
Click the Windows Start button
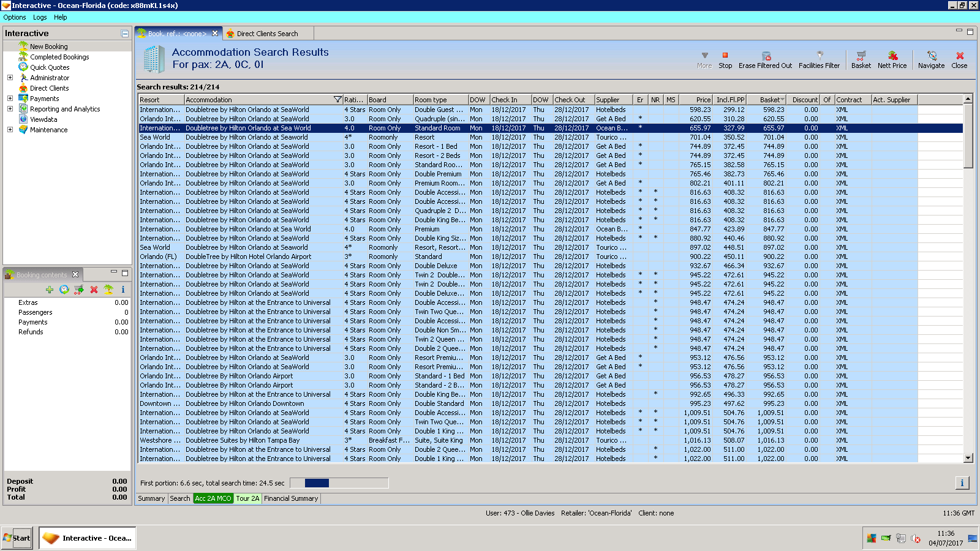17,538
